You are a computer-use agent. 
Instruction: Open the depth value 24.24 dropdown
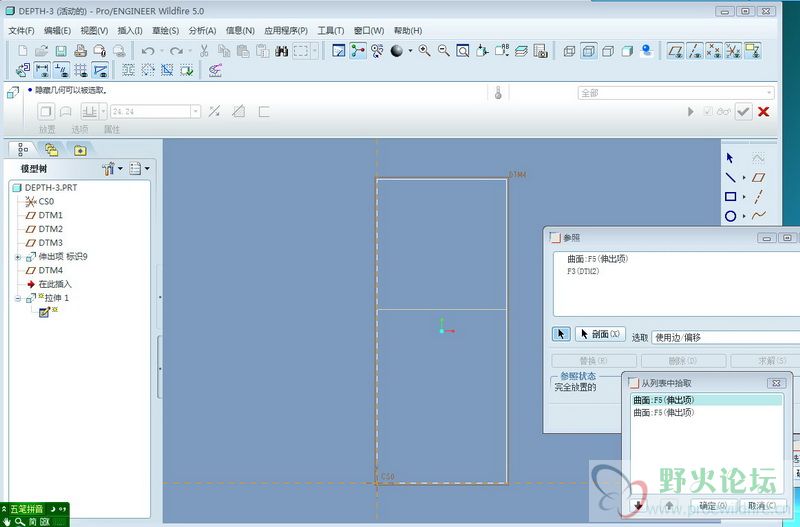[x=195, y=111]
